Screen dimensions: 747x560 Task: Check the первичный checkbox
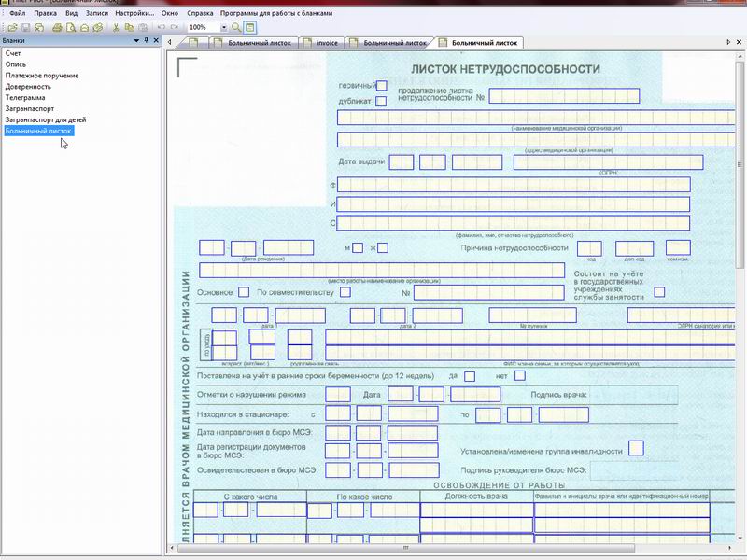point(382,86)
